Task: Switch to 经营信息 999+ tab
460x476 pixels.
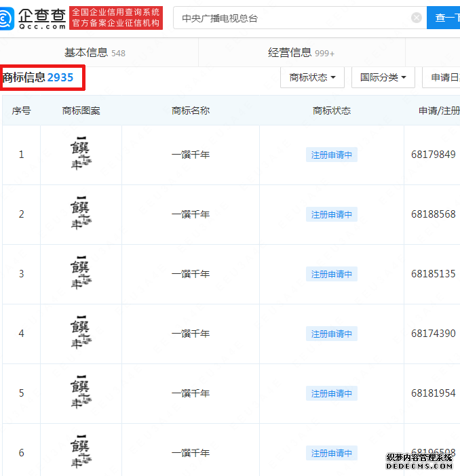Action: point(301,52)
